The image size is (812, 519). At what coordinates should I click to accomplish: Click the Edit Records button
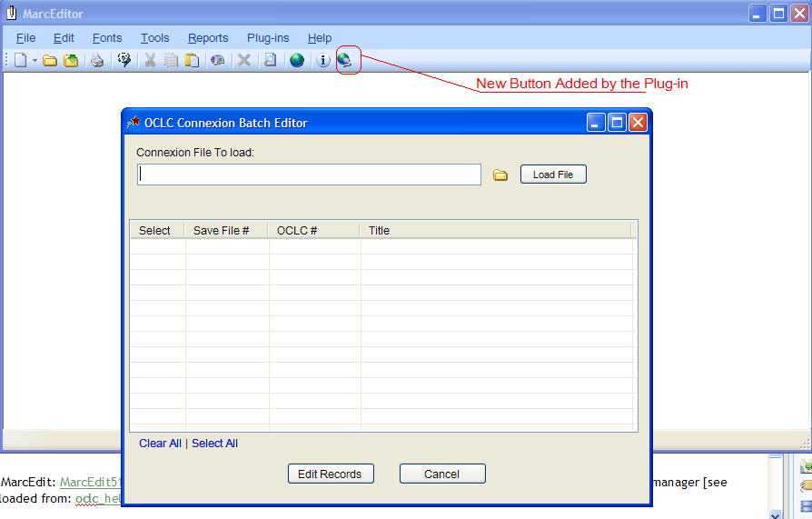coord(331,474)
